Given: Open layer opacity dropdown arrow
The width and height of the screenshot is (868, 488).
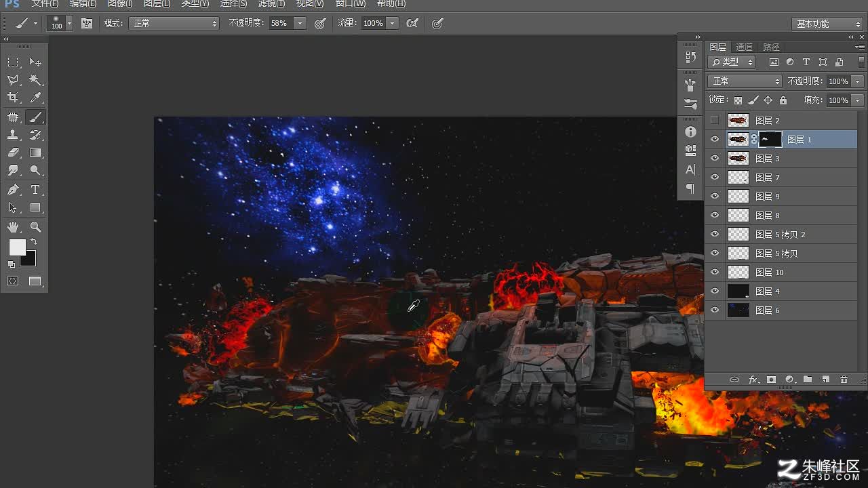Looking at the screenshot, I should [858, 81].
